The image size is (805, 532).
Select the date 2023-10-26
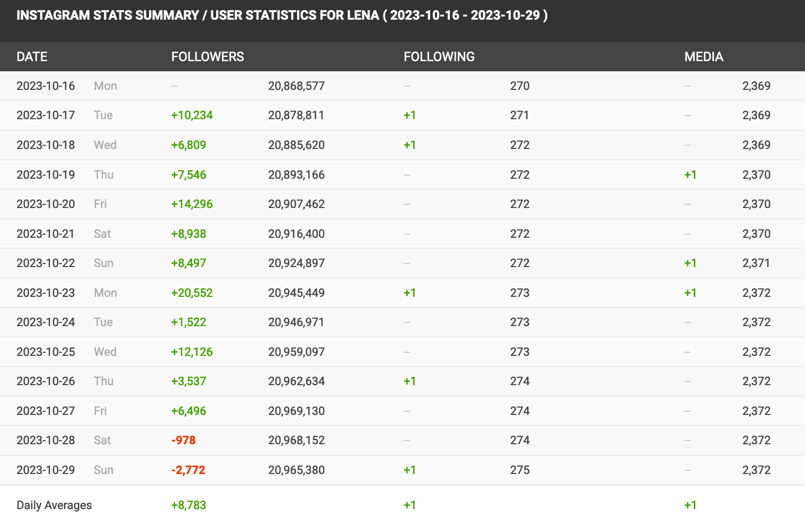[x=46, y=381]
